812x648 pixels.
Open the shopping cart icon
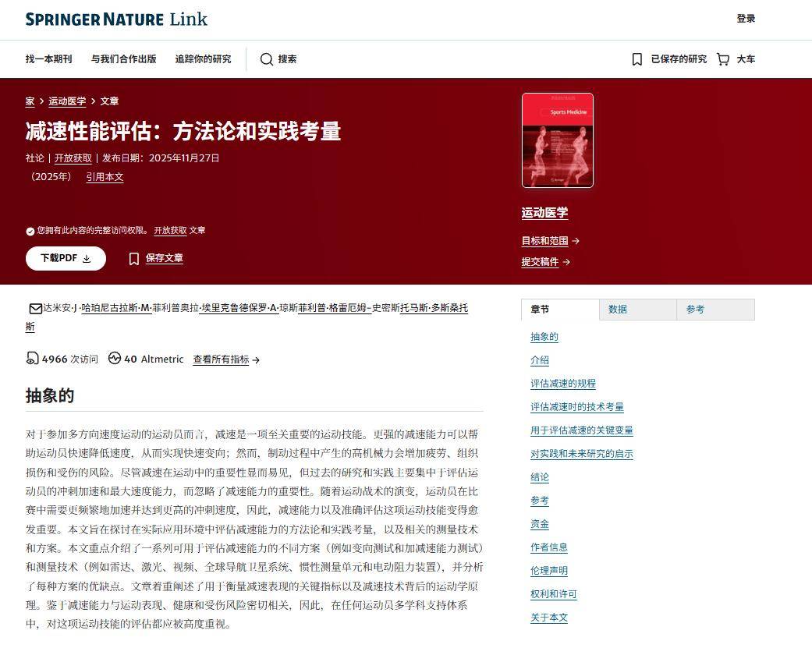click(x=723, y=59)
